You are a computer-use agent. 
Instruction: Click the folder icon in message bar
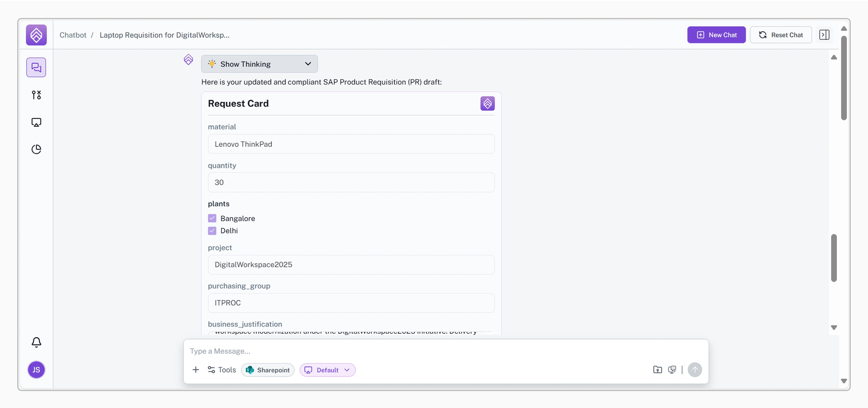pyautogui.click(x=657, y=370)
